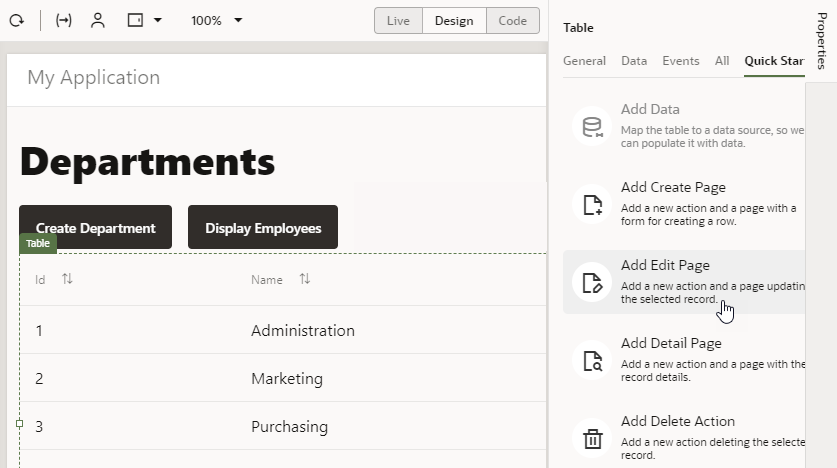Click Id cell 1

pyautogui.click(x=39, y=331)
